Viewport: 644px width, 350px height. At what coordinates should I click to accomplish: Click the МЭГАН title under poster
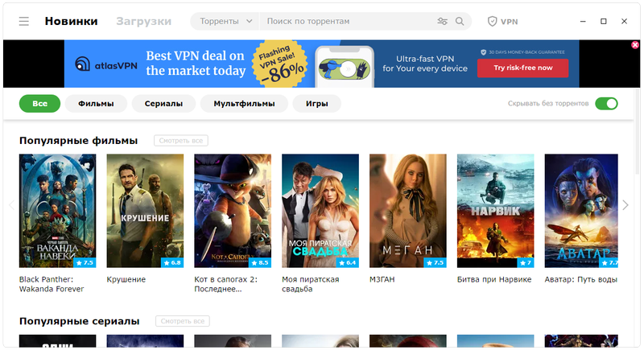tap(382, 279)
